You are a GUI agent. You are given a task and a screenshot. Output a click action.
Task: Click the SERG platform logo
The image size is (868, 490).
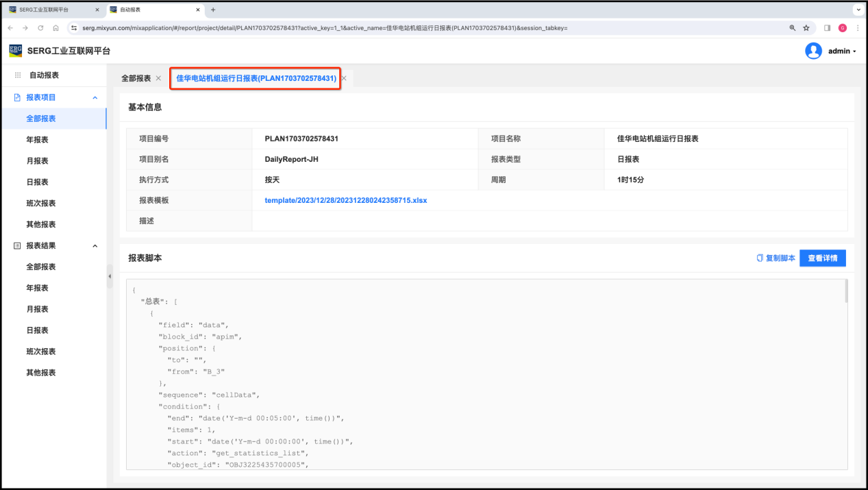point(16,51)
